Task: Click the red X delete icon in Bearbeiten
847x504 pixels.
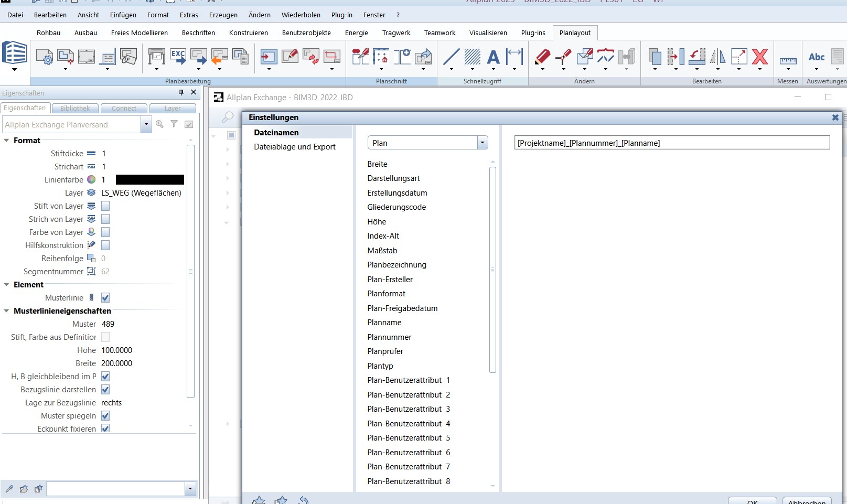Action: (x=759, y=56)
